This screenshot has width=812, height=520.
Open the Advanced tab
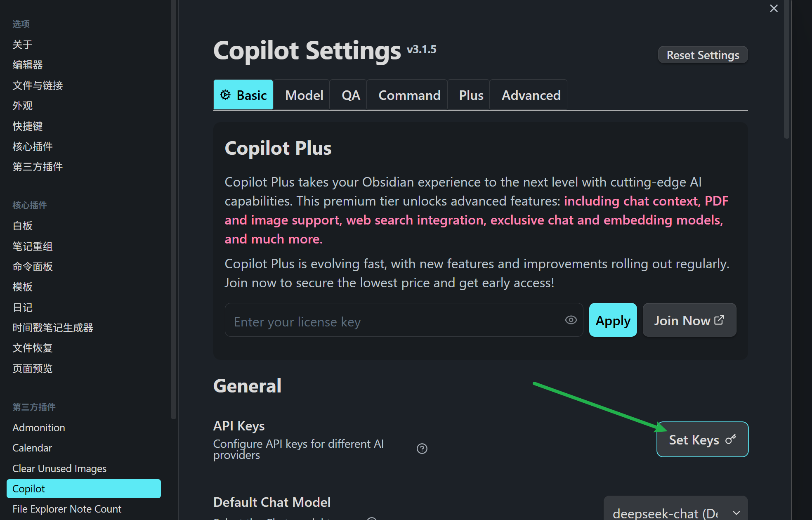click(x=531, y=95)
